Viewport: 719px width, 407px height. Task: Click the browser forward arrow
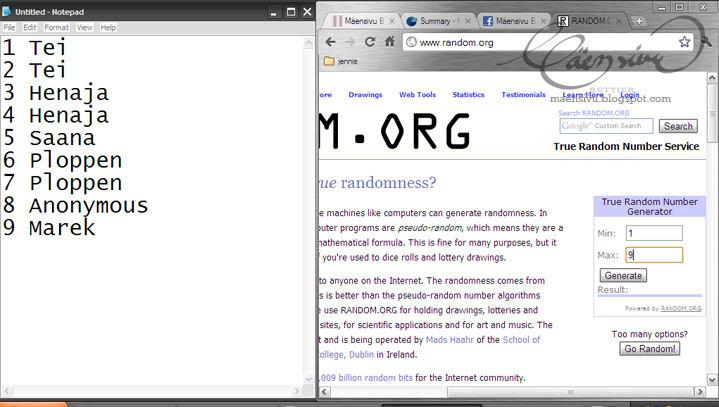(350, 42)
